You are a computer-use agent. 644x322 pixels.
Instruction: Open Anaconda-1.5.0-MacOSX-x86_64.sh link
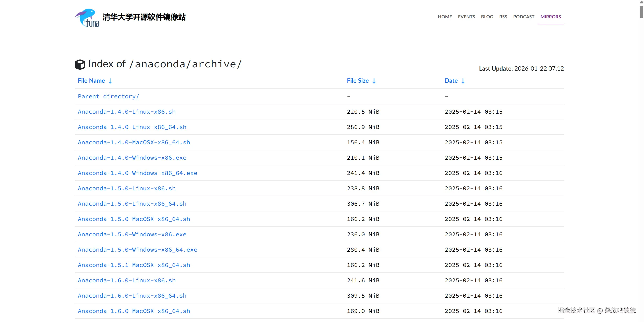coord(134,219)
